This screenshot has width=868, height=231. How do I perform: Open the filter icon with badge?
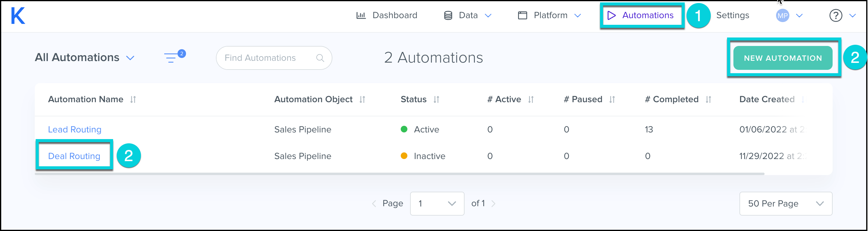tap(171, 57)
